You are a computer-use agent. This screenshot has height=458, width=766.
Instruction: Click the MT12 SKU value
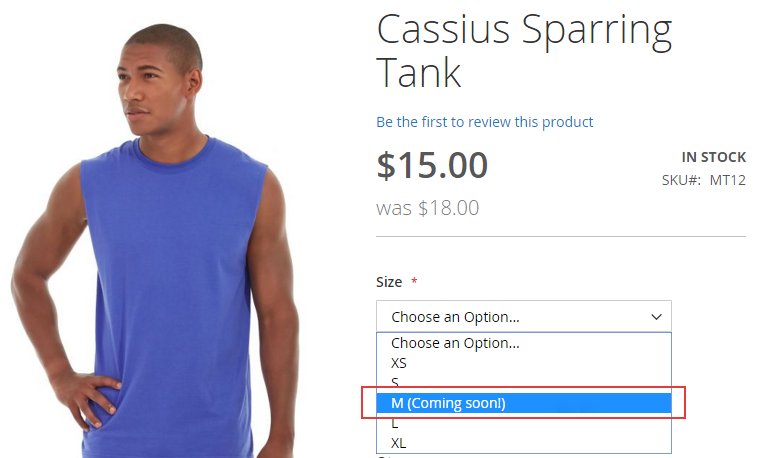click(x=728, y=181)
